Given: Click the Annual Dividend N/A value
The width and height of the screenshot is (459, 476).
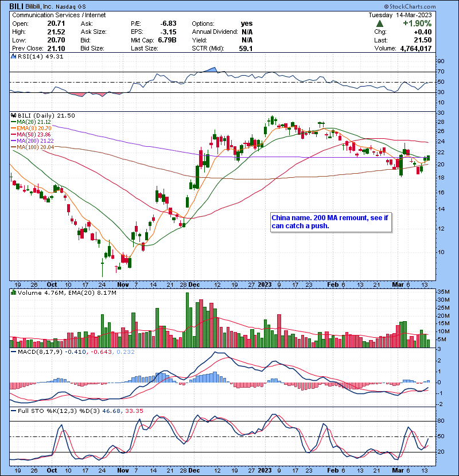Looking at the screenshot, I should [247, 32].
